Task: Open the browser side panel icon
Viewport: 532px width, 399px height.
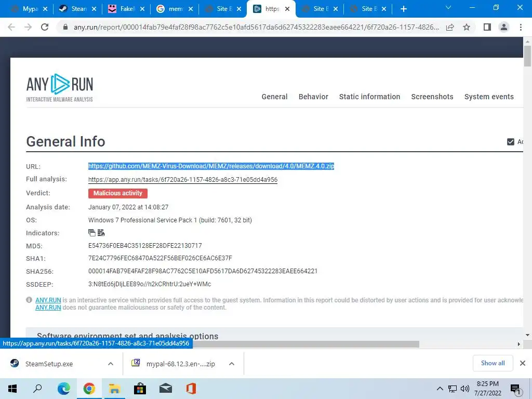Action: pos(487,27)
